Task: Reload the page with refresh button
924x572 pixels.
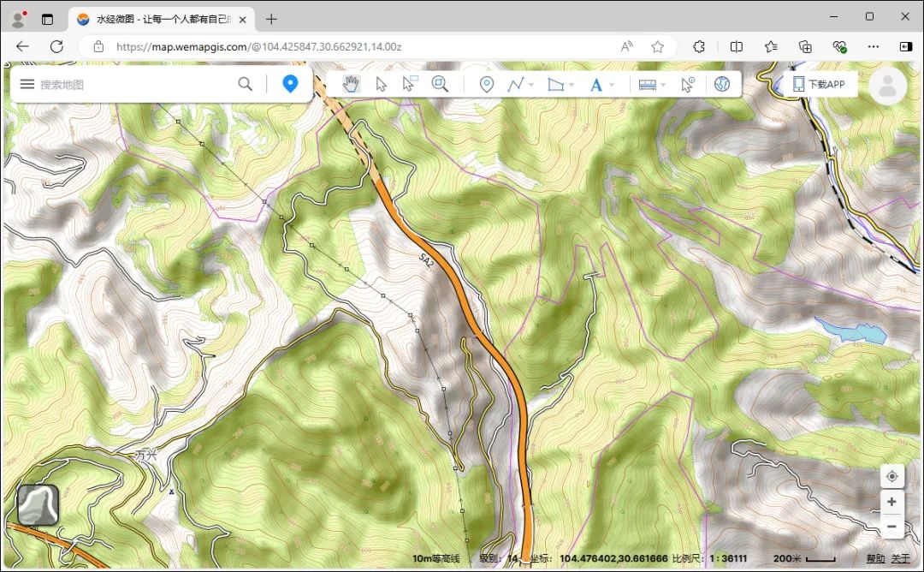Action: tap(56, 46)
